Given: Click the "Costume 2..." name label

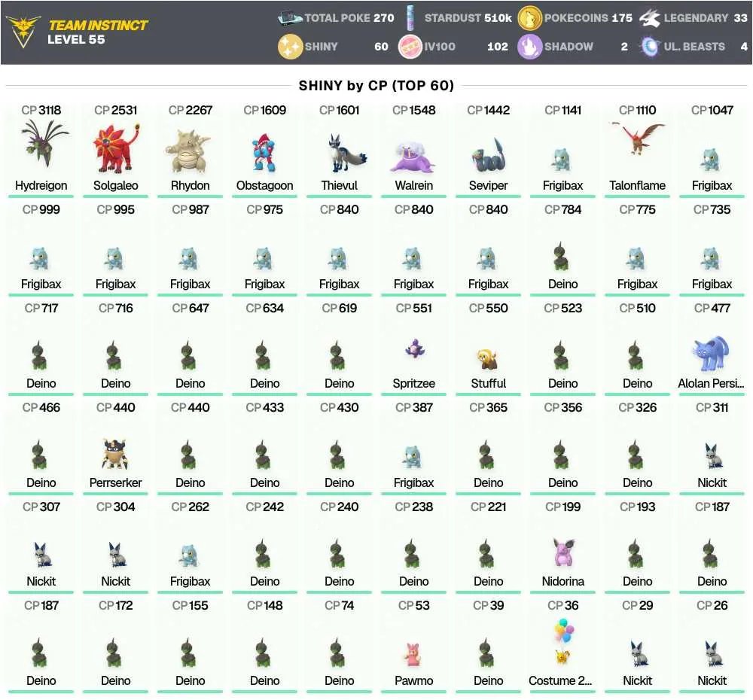Looking at the screenshot, I should click(x=560, y=680).
